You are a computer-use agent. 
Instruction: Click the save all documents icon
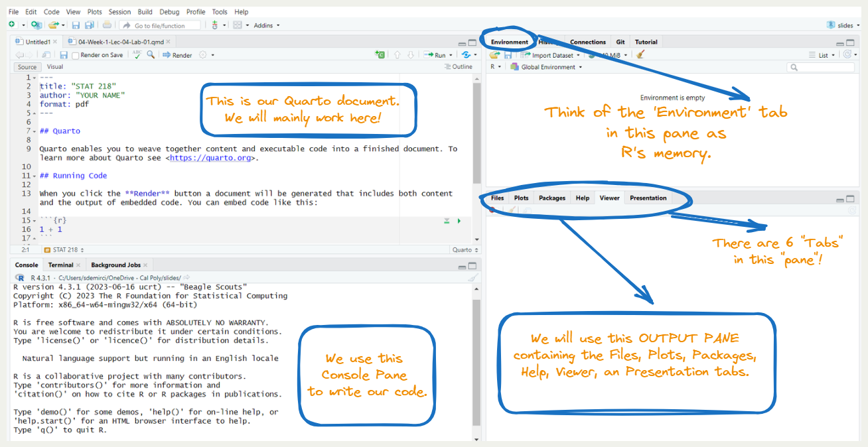tap(90, 25)
